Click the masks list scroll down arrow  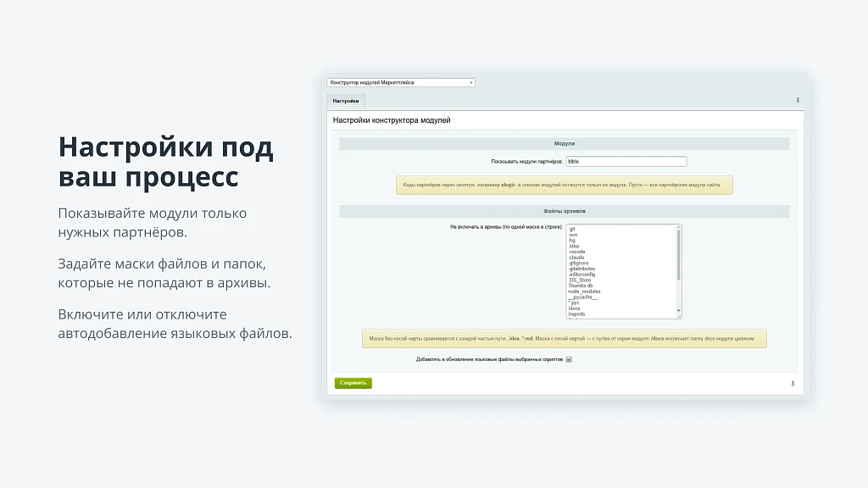pyautogui.click(x=679, y=311)
